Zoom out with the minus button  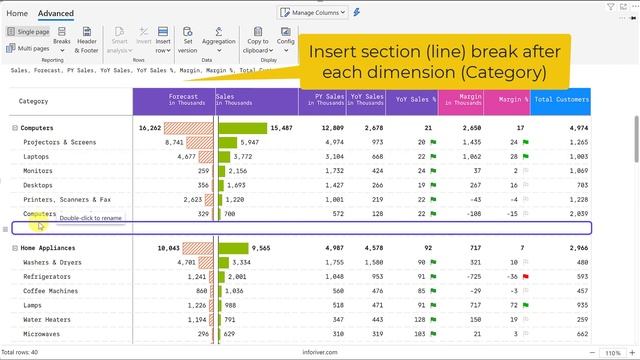593,353
